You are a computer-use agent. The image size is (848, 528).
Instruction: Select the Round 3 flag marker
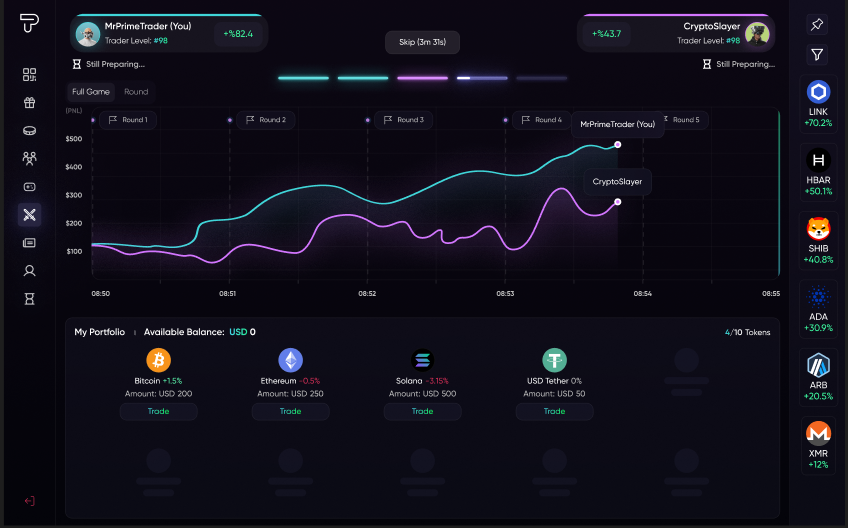[x=404, y=120]
